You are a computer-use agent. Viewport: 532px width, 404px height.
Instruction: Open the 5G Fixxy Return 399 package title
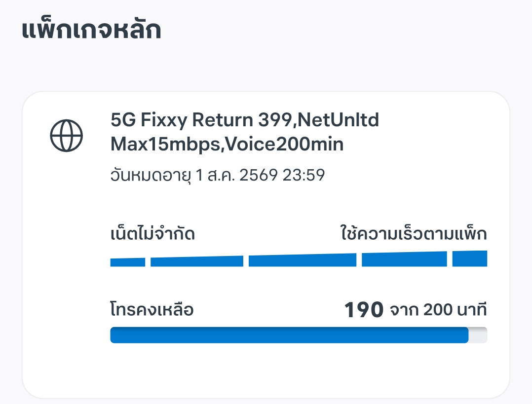pyautogui.click(x=184, y=120)
